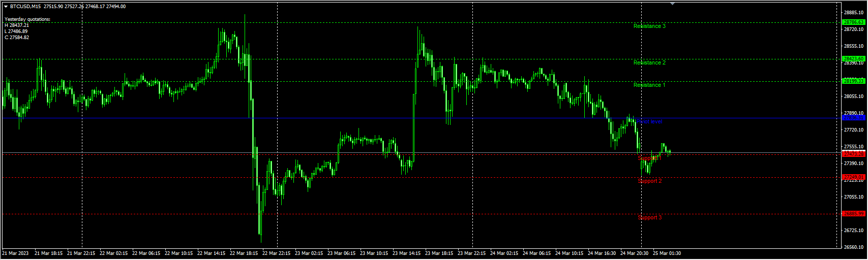This screenshot has height=260, width=868.
Task: Click the green 28786.63 price tag
Action: point(853,22)
